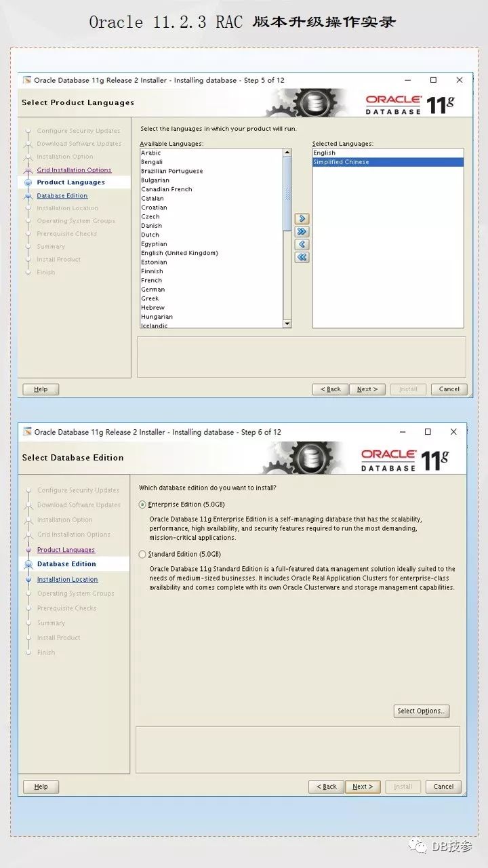Select Czech in Available Languages

point(150,216)
